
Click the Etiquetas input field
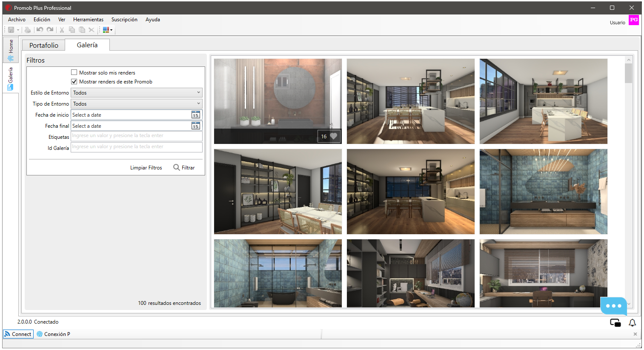[x=136, y=136]
